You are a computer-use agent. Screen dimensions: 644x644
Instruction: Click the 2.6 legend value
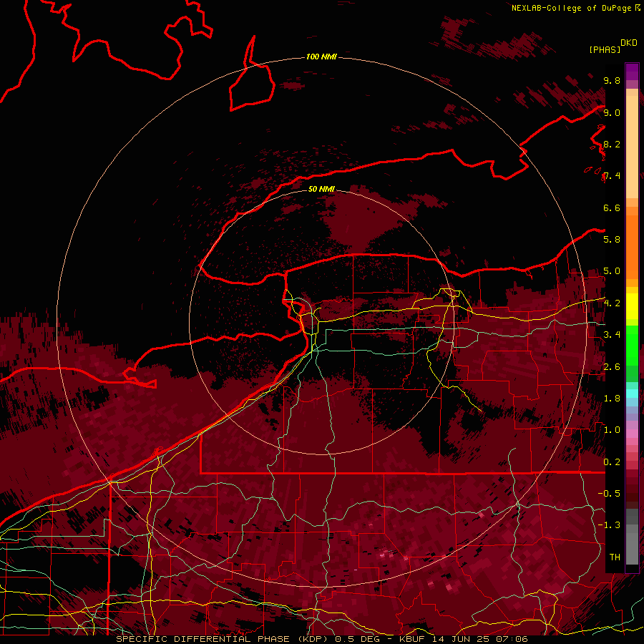612,366
